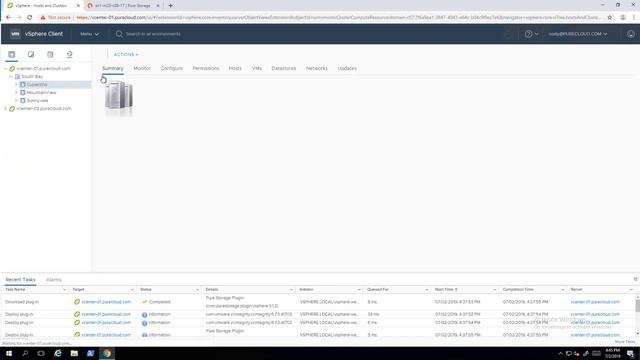Open Storage inventory view icon

coord(50,54)
